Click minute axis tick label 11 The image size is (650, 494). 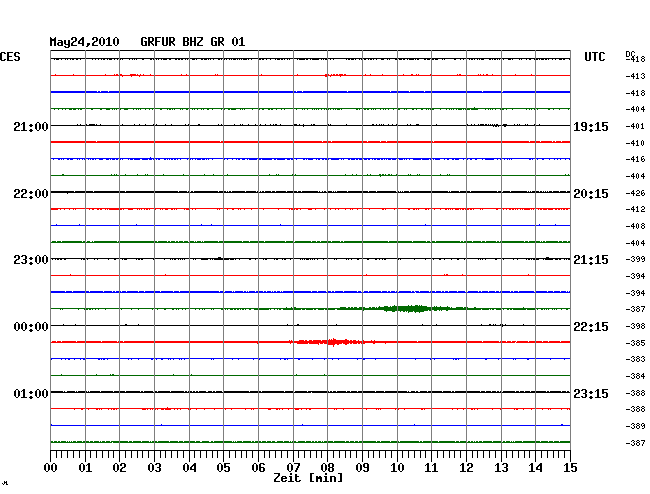pos(431,468)
